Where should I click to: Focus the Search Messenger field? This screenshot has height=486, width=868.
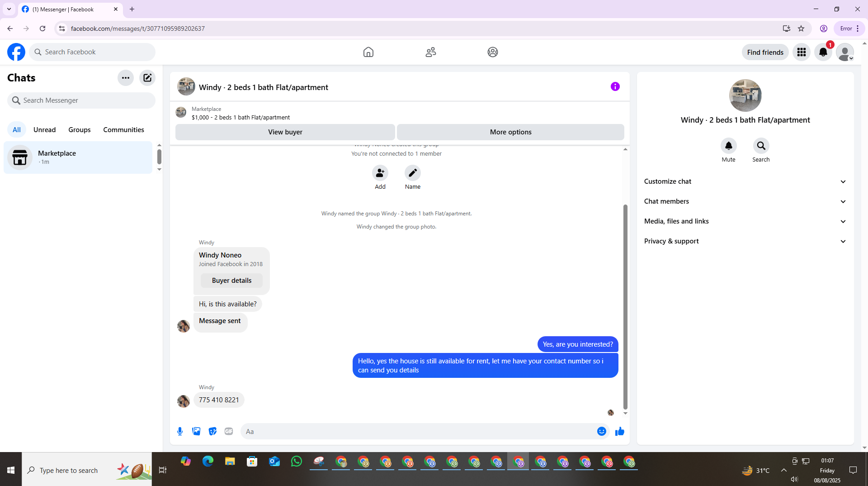pyautogui.click(x=81, y=100)
